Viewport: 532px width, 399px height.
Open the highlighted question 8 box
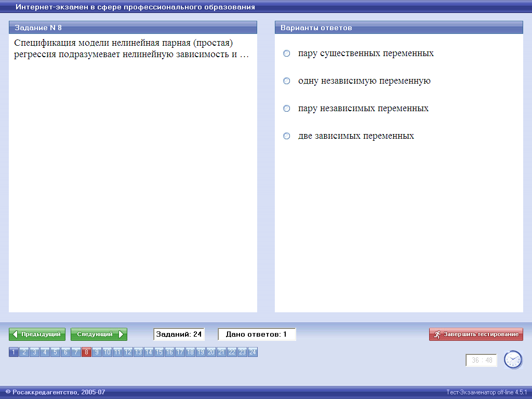(x=87, y=352)
